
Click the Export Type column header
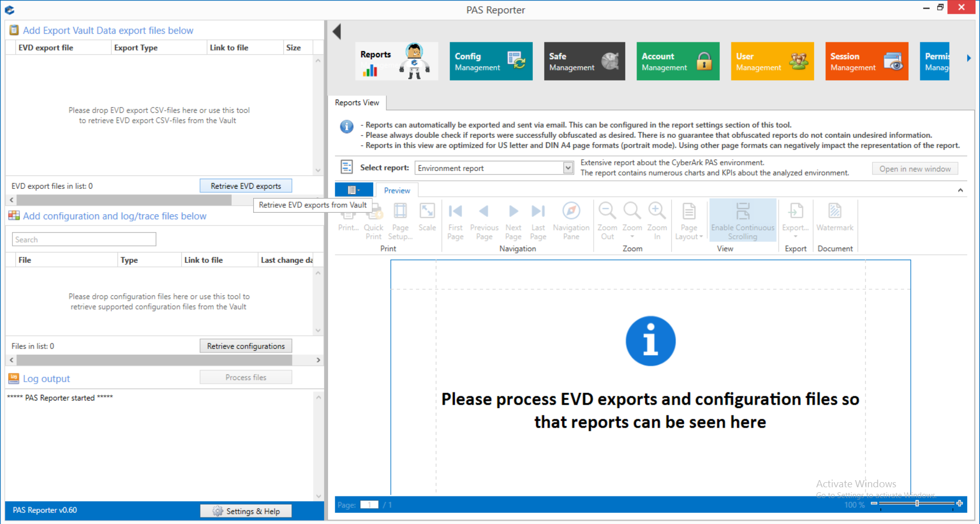159,47
